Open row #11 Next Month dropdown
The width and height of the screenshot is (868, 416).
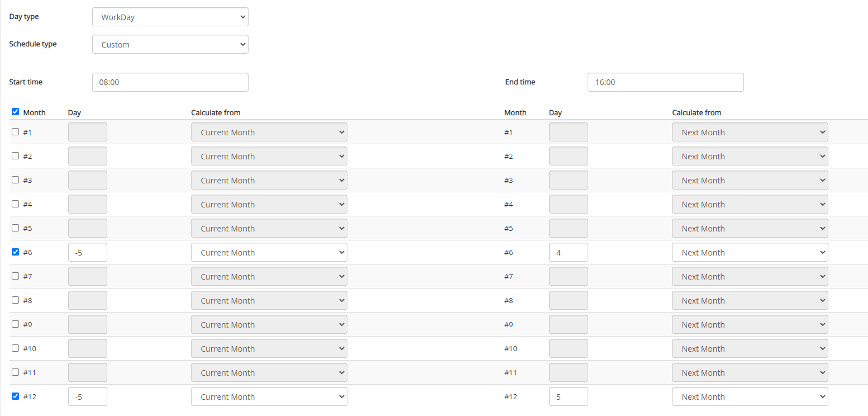point(750,372)
